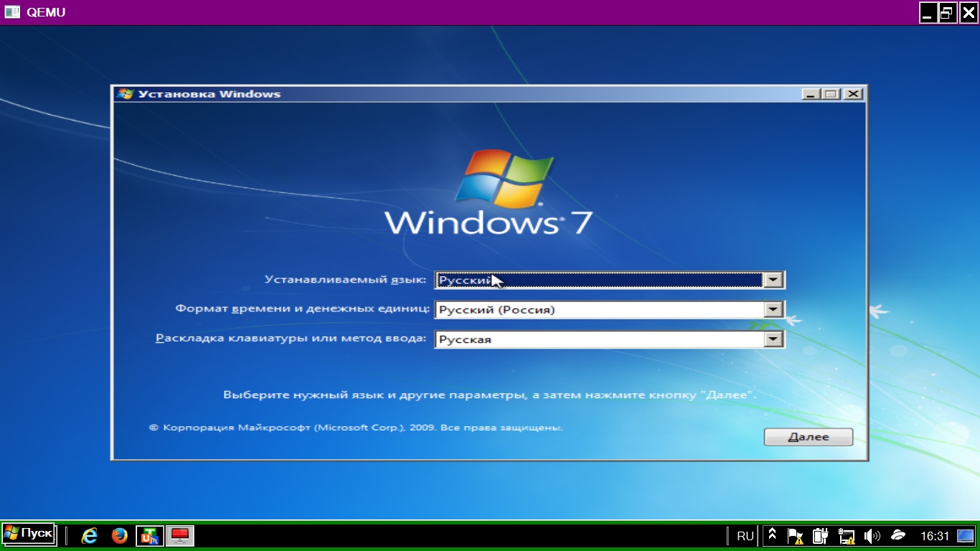Click the QEMU window title icon
This screenshot has width=980, height=551.
point(12,12)
